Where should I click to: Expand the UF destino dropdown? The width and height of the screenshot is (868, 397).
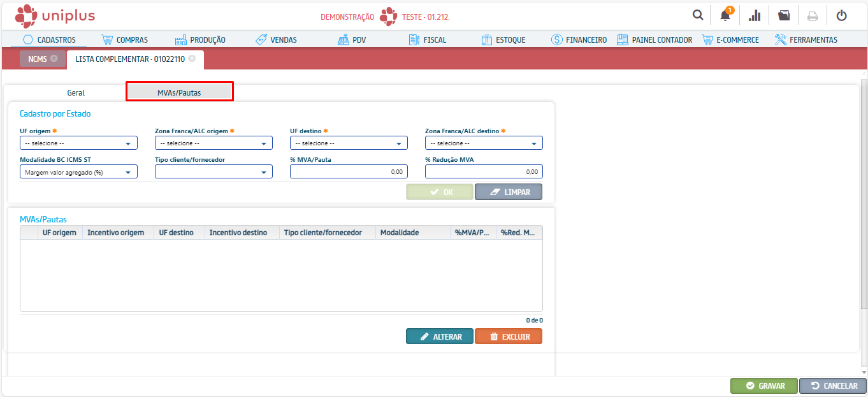349,143
